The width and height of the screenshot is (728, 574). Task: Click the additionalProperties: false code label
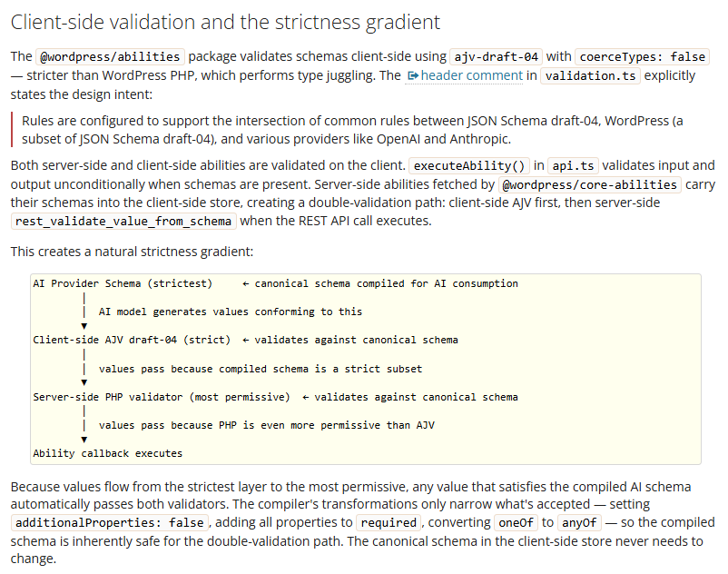click(110, 522)
